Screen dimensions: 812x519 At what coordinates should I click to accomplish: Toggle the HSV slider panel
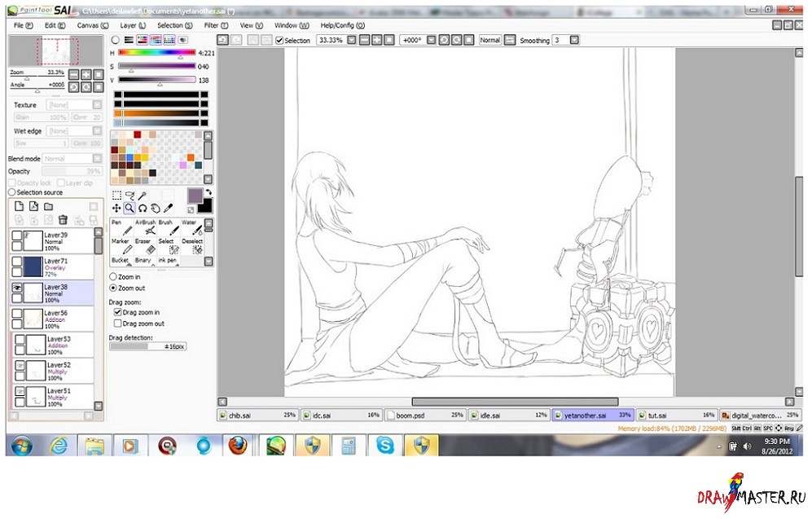click(x=143, y=40)
